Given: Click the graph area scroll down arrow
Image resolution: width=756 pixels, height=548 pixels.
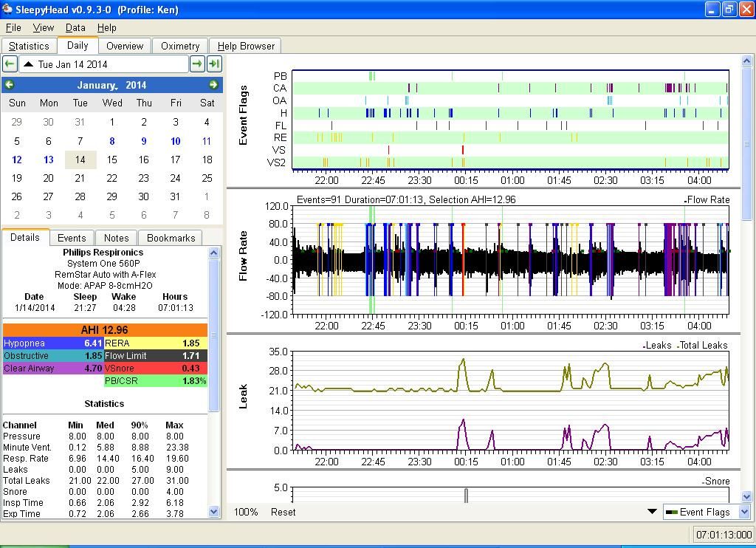Looking at the screenshot, I should [x=746, y=496].
